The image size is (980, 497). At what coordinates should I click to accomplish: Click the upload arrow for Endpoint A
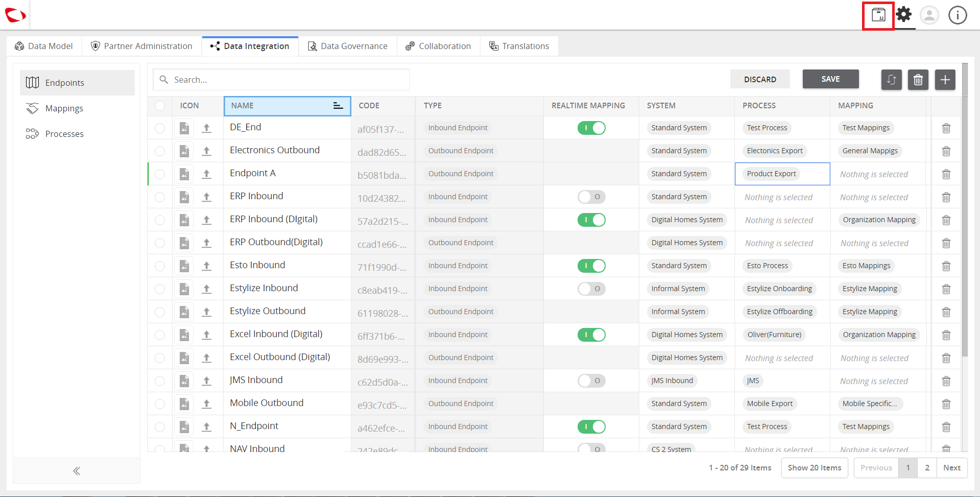pyautogui.click(x=206, y=174)
